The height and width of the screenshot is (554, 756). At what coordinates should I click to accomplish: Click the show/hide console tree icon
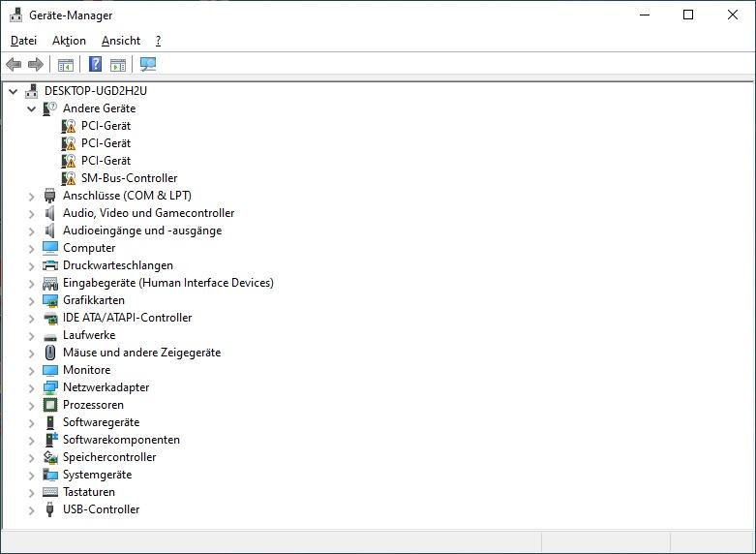tap(66, 64)
